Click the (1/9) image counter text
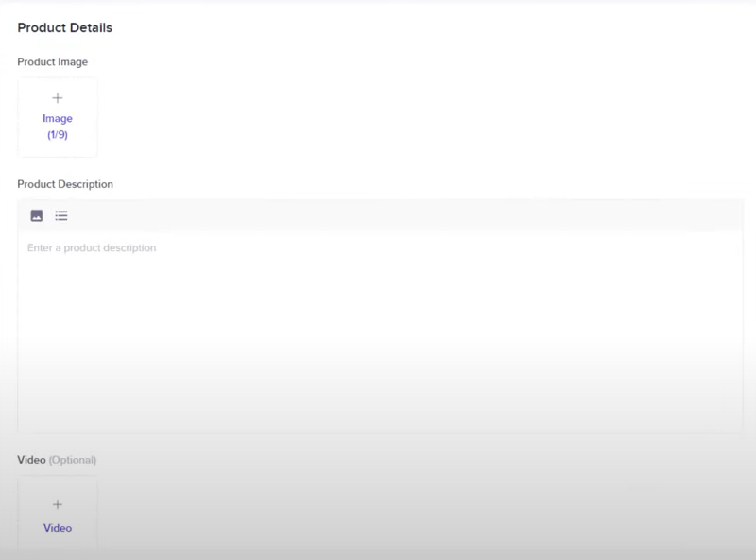The height and width of the screenshot is (560, 756). click(x=58, y=134)
